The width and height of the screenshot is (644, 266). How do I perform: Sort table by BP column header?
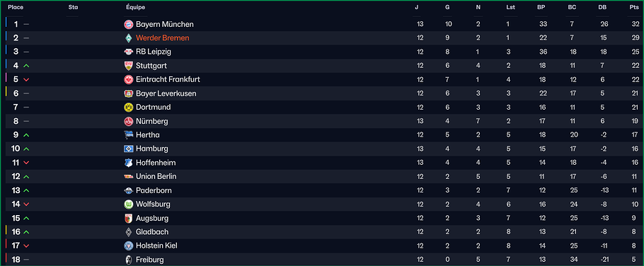541,7
